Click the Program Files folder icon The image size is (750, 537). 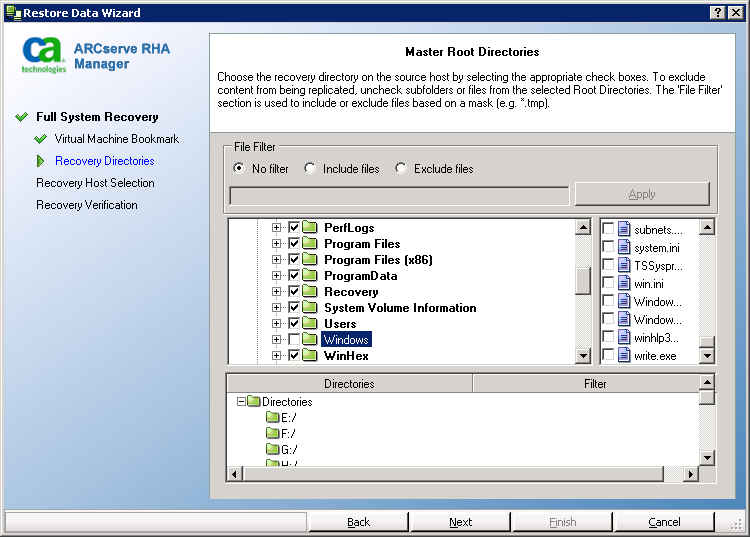pos(310,244)
